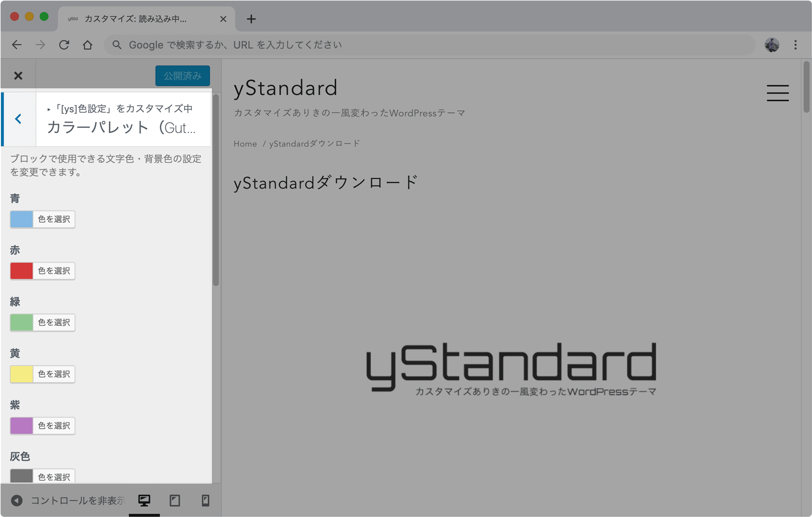Screen dimensions: 812x517
Task: Click the yStandardダウンロード page heading
Action: coord(326,183)
